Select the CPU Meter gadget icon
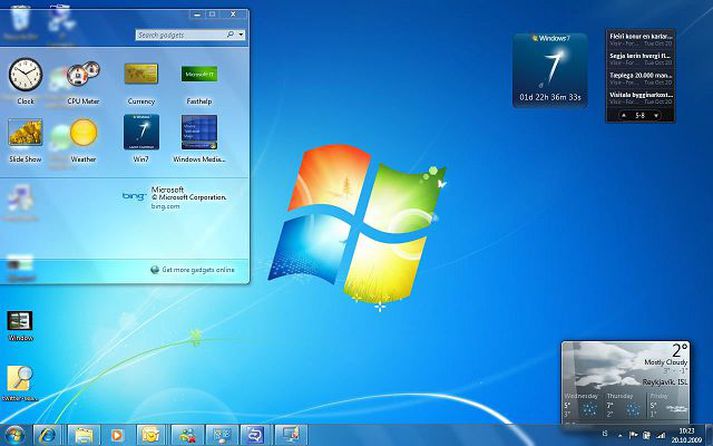This screenshot has height=446, width=713. [83, 75]
